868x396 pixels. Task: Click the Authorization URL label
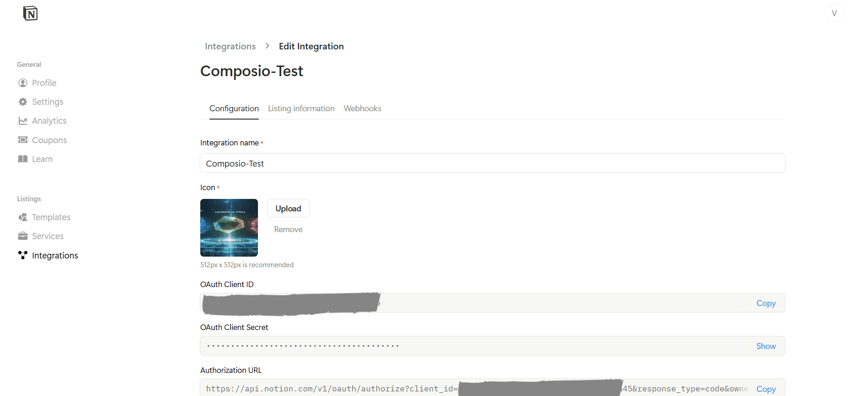pos(231,370)
